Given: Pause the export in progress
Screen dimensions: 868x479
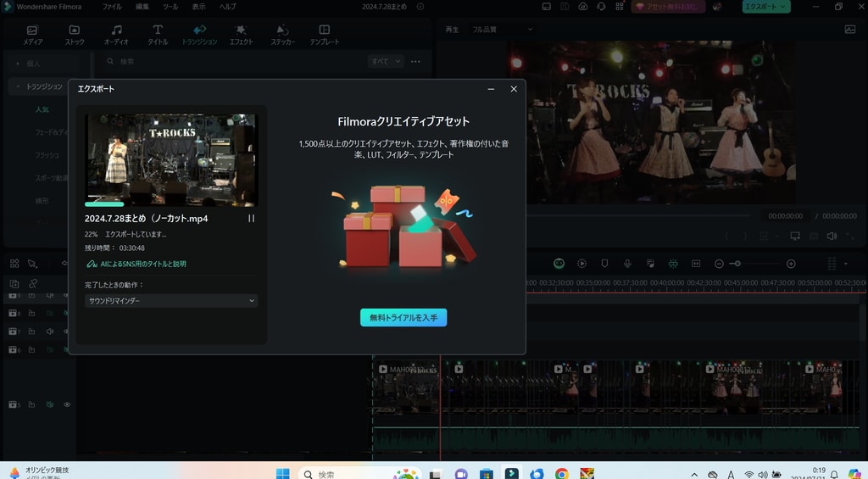Looking at the screenshot, I should tap(251, 219).
